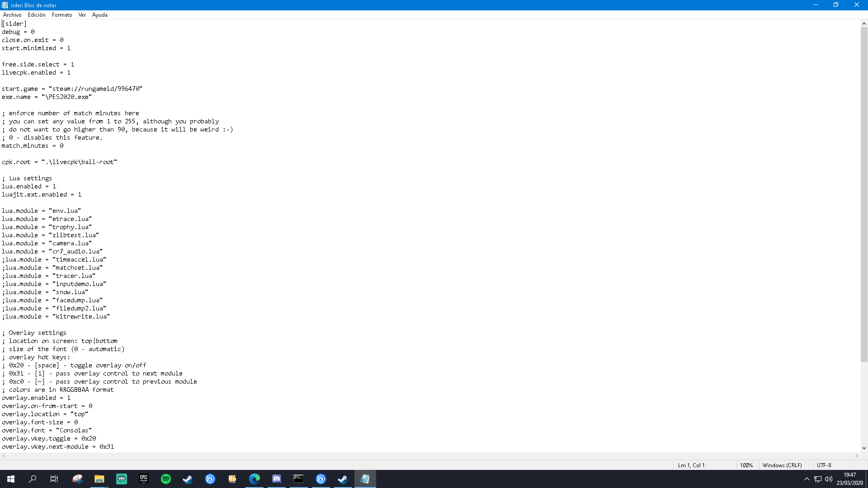The height and width of the screenshot is (488, 868).
Task: Open the Formato menu
Action: coord(62,15)
